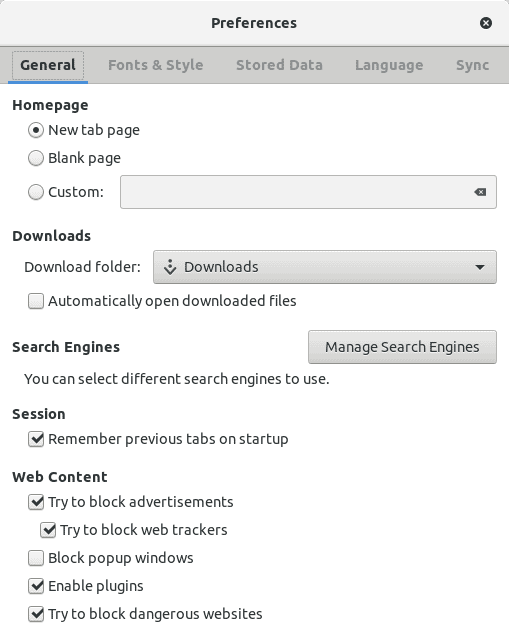The height and width of the screenshot is (644, 509).
Task: Choose Blank page as homepage
Action: click(x=36, y=158)
